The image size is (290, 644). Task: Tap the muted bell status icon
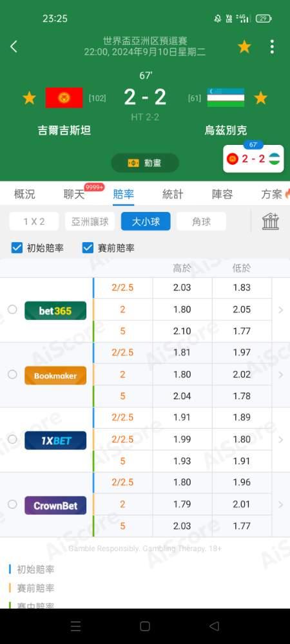tap(218, 19)
